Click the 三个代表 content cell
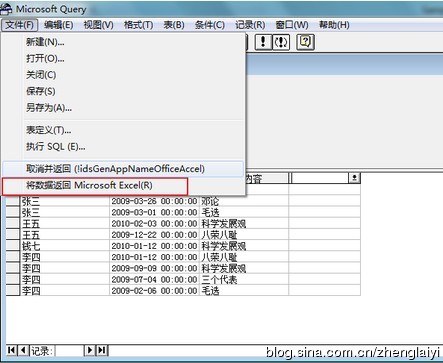This screenshot has width=443, height=363. coord(244,279)
